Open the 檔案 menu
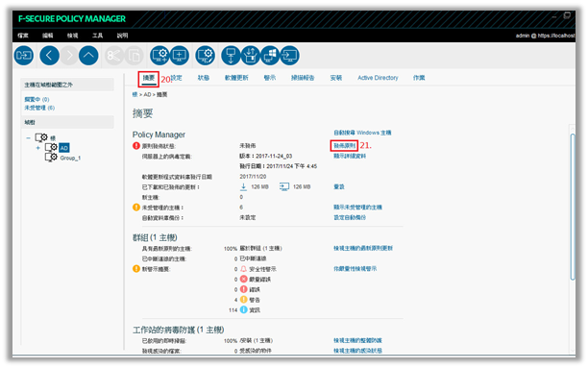The width and height of the screenshot is (588, 368). click(x=23, y=36)
